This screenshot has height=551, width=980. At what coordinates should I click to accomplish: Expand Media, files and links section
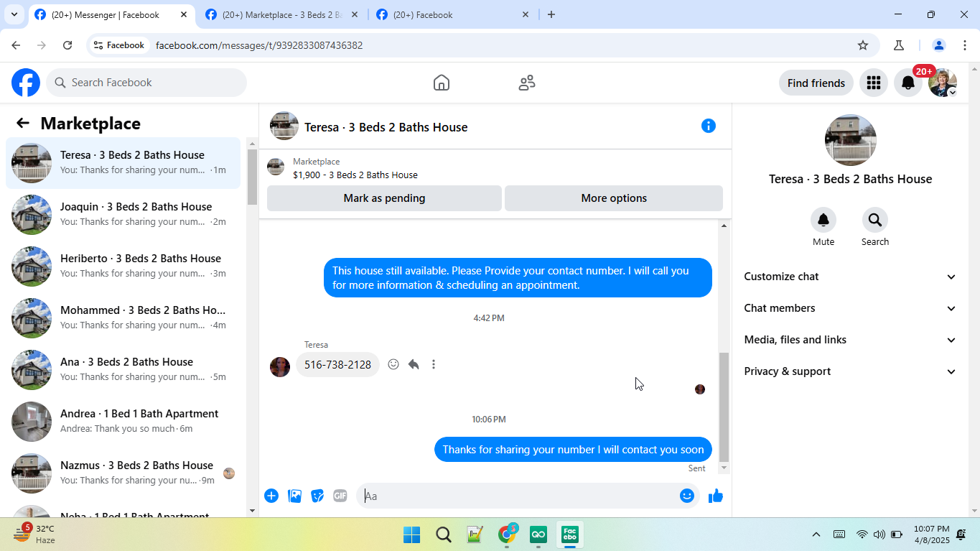(851, 340)
